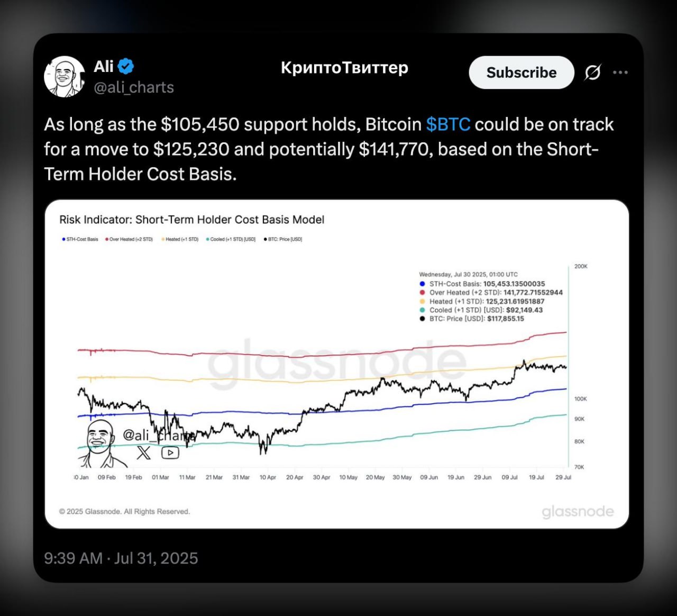The width and height of the screenshot is (677, 616).
Task: Click the YouTube icon in chart watermark
Action: (170, 452)
